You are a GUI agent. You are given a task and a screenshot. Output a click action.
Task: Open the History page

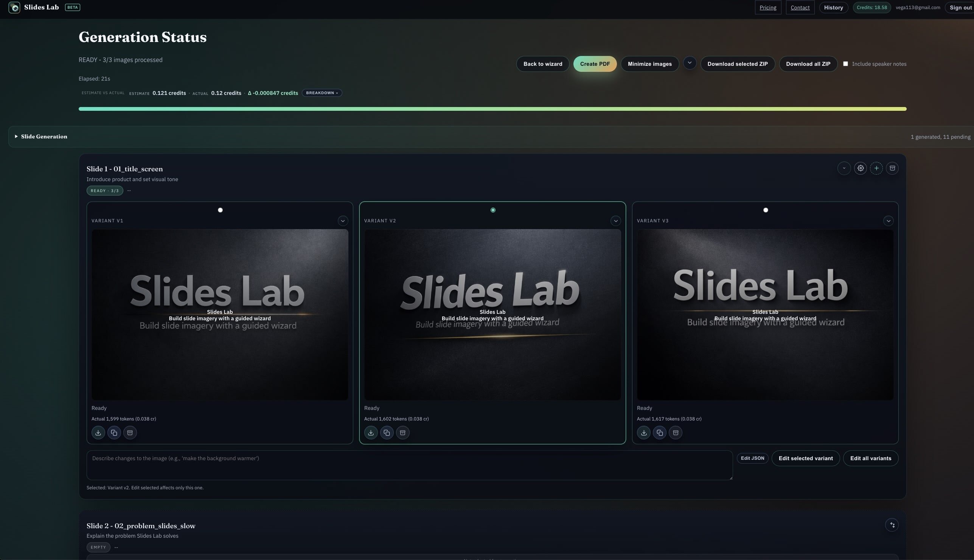coord(833,7)
